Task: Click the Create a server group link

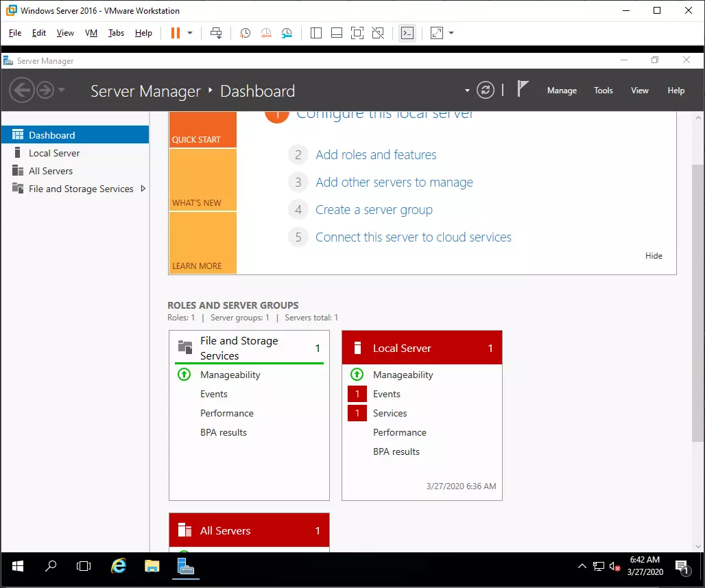Action: 374,210
